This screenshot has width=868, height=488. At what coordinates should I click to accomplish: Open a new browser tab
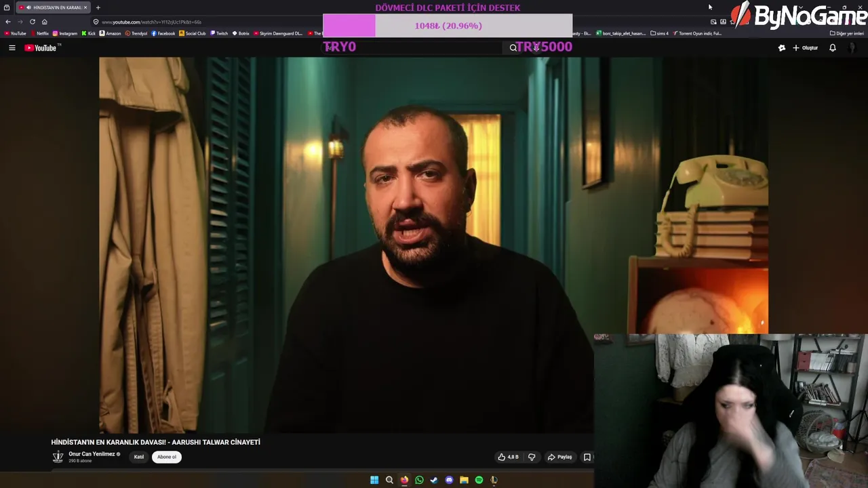pos(98,7)
